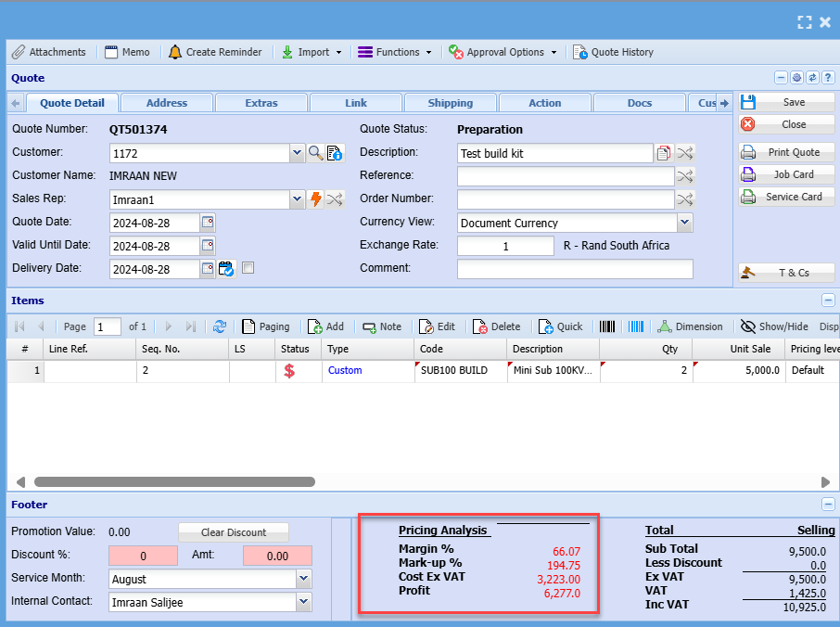
Task: Click the Items grid horizontal scrollbar
Action: [x=174, y=482]
